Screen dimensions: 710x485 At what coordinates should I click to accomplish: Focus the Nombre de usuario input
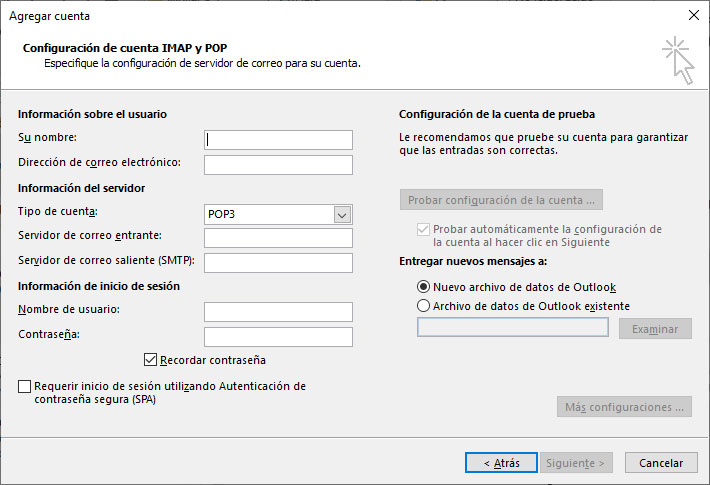point(278,312)
